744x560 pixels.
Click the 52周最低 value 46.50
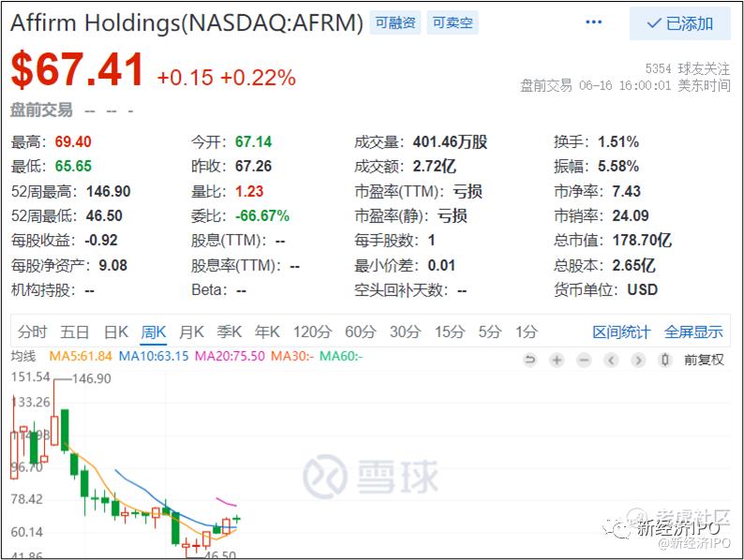104,216
